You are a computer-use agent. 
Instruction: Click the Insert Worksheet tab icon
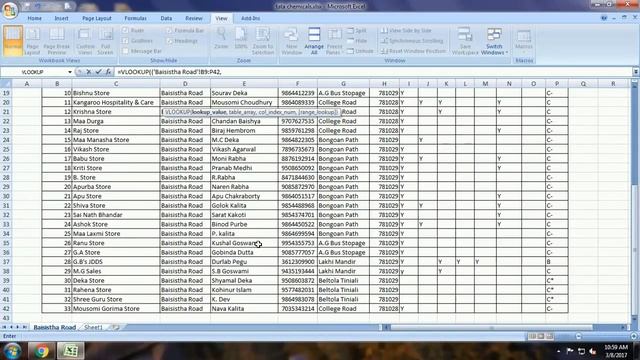116,327
